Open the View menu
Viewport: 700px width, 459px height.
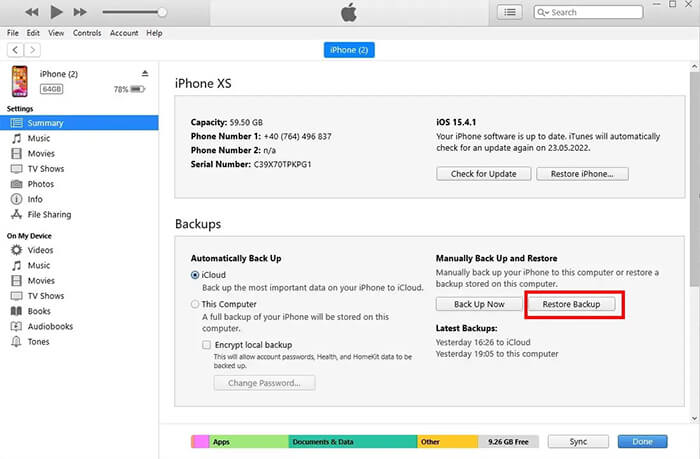[x=56, y=33]
